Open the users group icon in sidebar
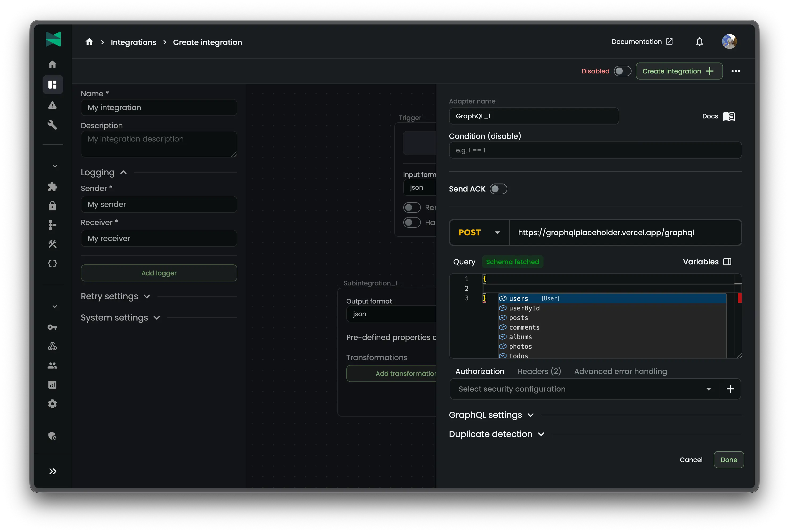This screenshot has width=789, height=532. [x=52, y=365]
